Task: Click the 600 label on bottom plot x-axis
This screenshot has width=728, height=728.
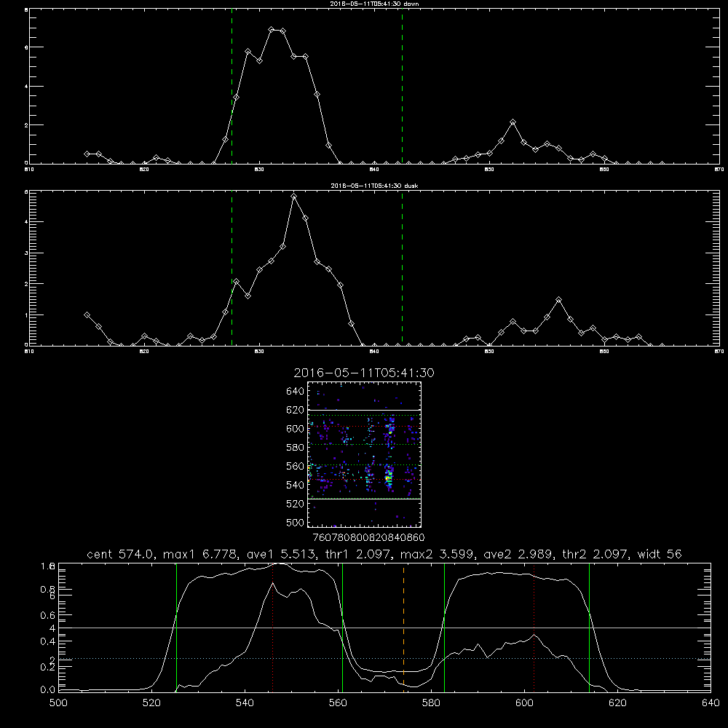Action: 524,703
